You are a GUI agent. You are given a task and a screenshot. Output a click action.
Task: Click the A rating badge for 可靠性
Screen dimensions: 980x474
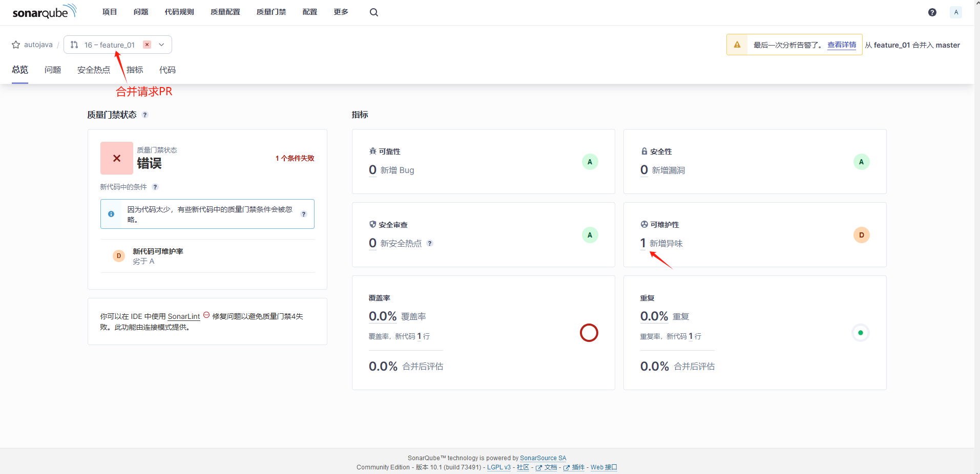coord(590,162)
